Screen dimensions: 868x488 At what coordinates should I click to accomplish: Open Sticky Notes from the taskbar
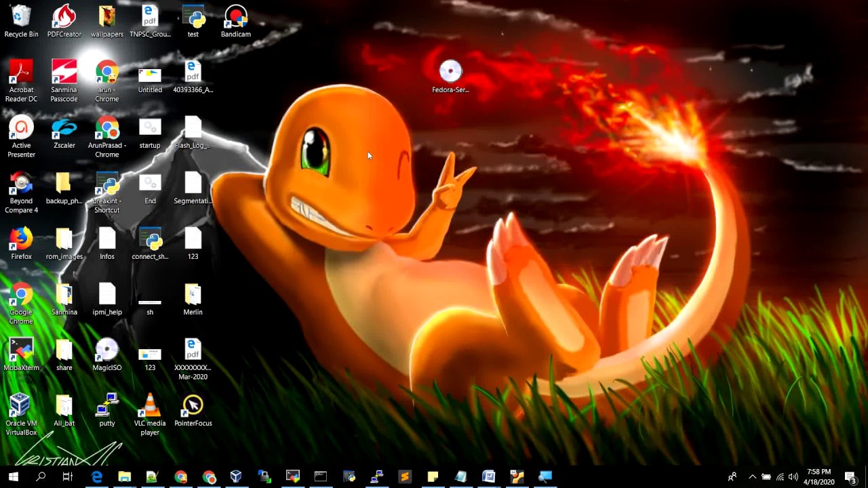(x=433, y=476)
